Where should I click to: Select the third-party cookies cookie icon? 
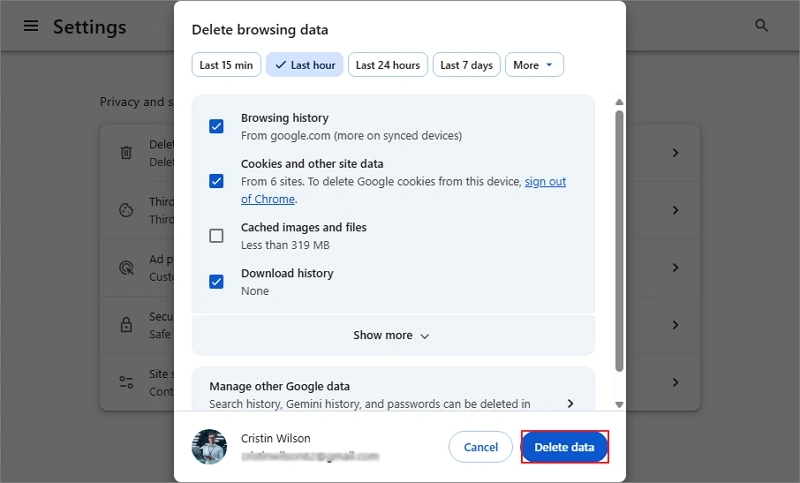click(126, 210)
